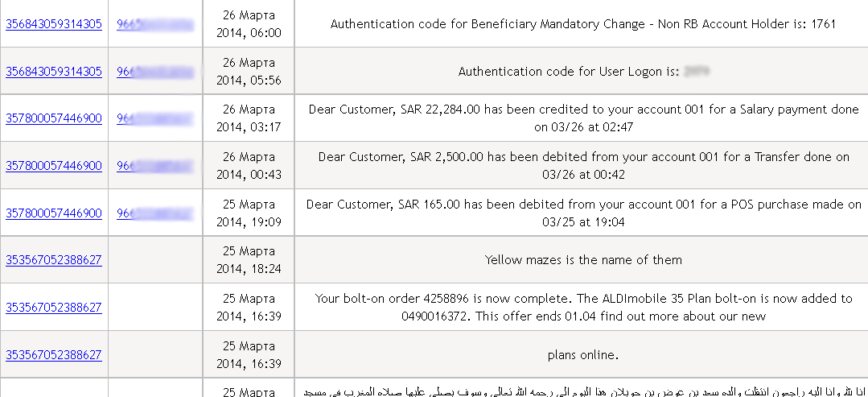Image resolution: width=868 pixels, height=397 pixels.
Task: Open IMEI link 356843059314305 in the 05:56 row
Action: click(x=54, y=72)
